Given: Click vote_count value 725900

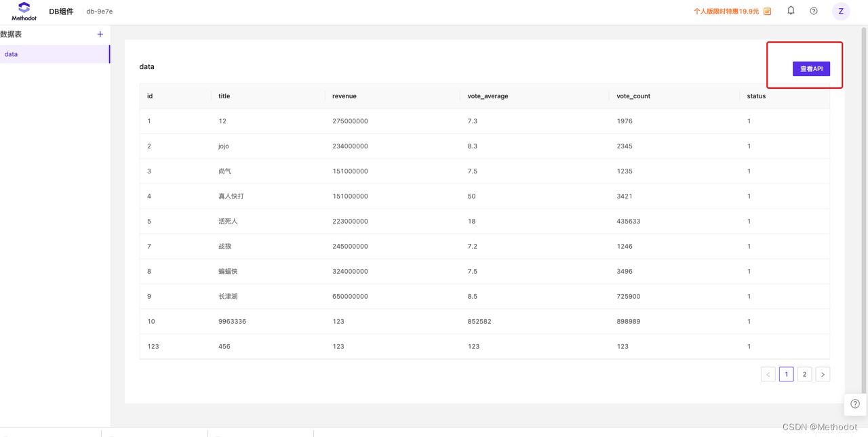Looking at the screenshot, I should [x=629, y=297].
